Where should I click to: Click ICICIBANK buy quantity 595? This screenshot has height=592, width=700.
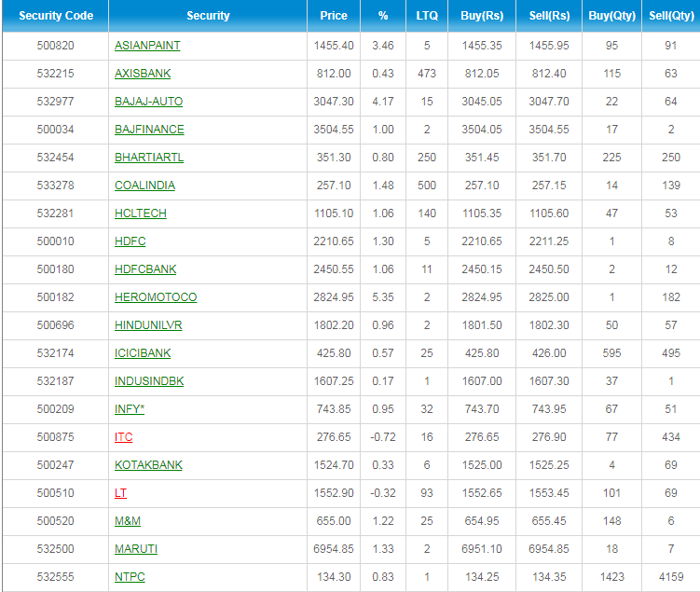[611, 353]
